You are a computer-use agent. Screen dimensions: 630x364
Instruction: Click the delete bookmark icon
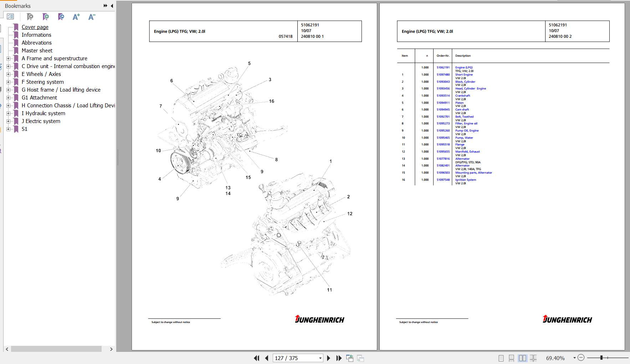[30, 17]
